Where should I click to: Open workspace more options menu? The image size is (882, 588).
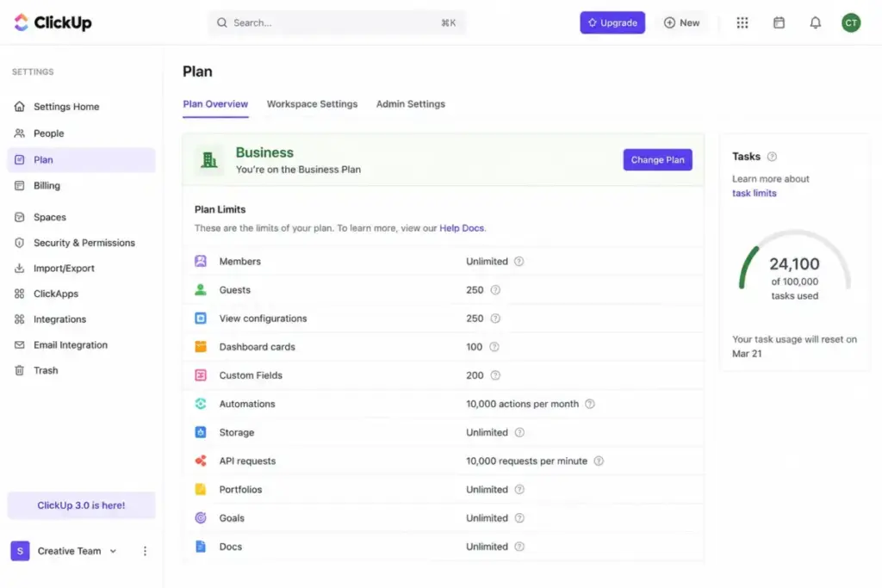point(145,551)
